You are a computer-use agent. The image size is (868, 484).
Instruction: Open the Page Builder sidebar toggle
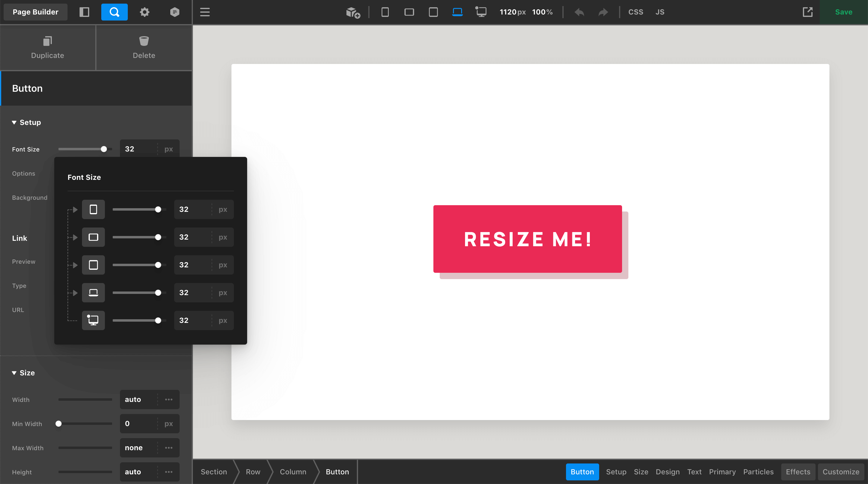point(85,11)
